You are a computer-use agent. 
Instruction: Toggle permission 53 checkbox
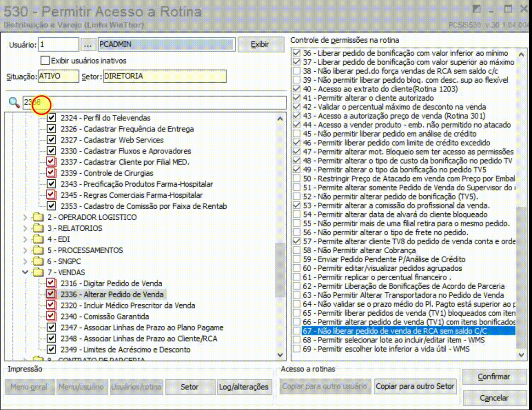click(297, 205)
